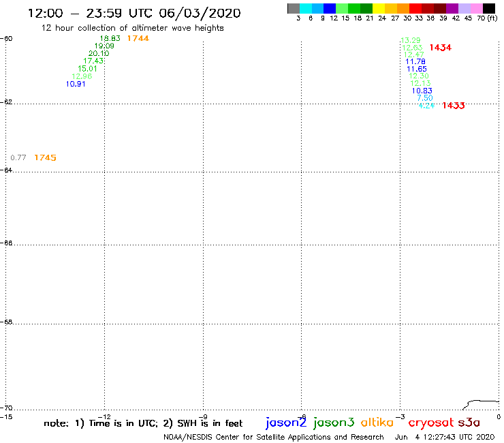Select the wave height value 10.83
504x443 pixels.
(x=422, y=91)
